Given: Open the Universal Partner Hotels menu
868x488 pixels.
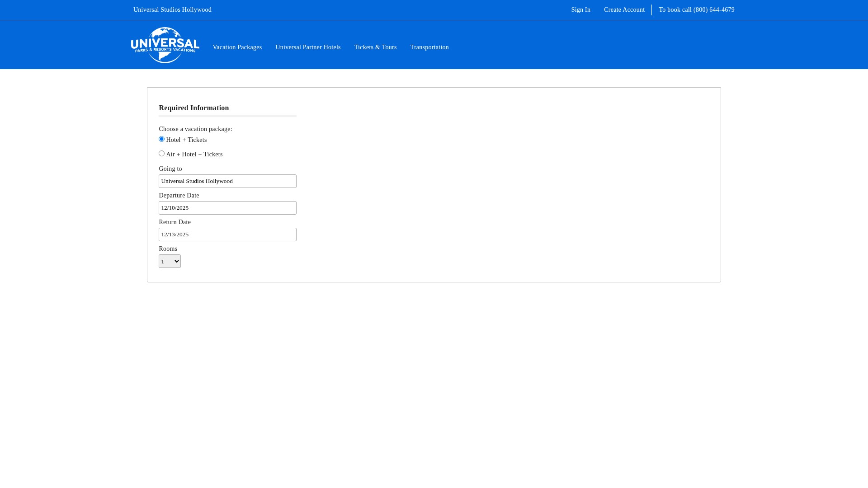Looking at the screenshot, I should pos(308,47).
